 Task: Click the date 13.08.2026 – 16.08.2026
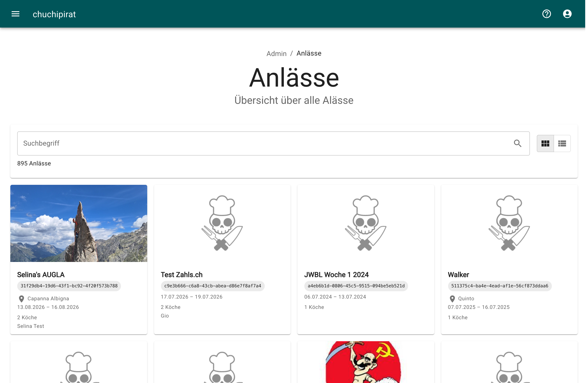pos(48,307)
